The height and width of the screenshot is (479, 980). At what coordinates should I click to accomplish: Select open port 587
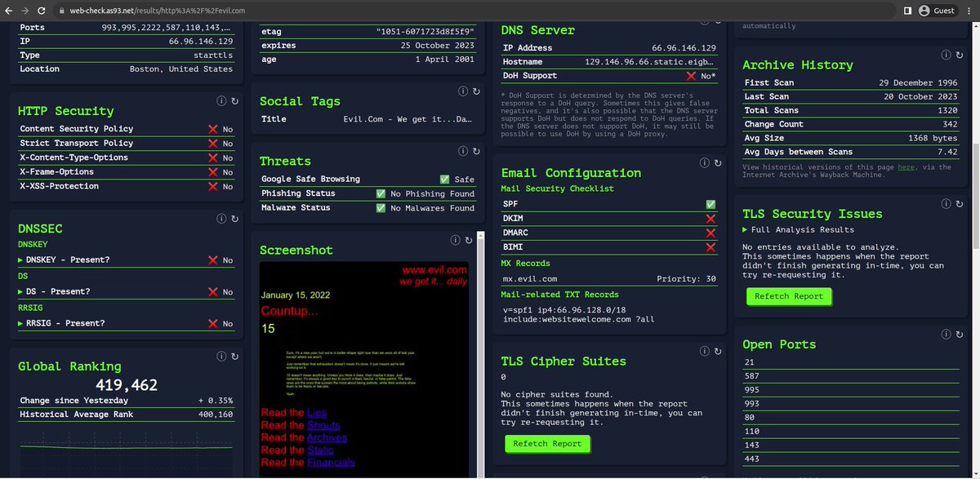[x=851, y=375]
